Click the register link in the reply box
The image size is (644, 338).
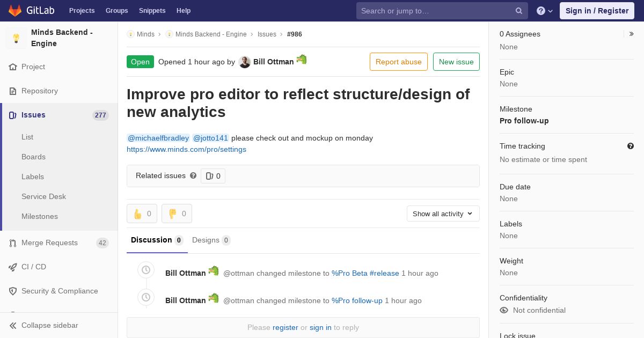(286, 328)
